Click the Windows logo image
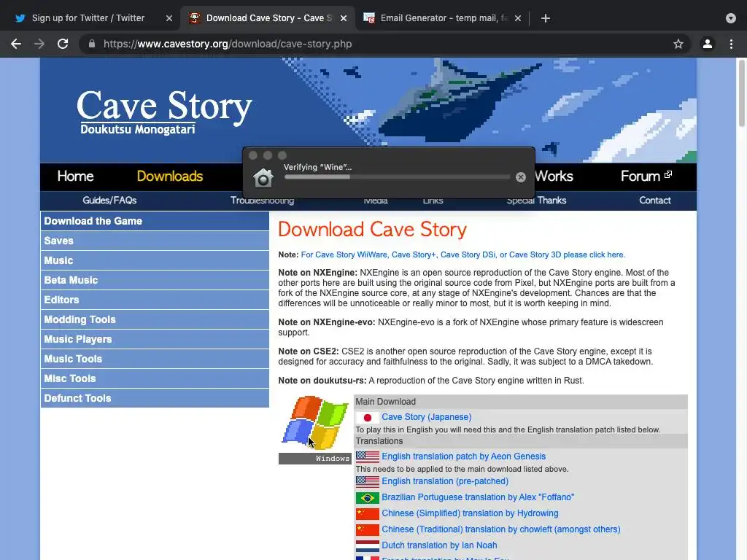Image resolution: width=747 pixels, height=560 pixels. click(x=315, y=423)
